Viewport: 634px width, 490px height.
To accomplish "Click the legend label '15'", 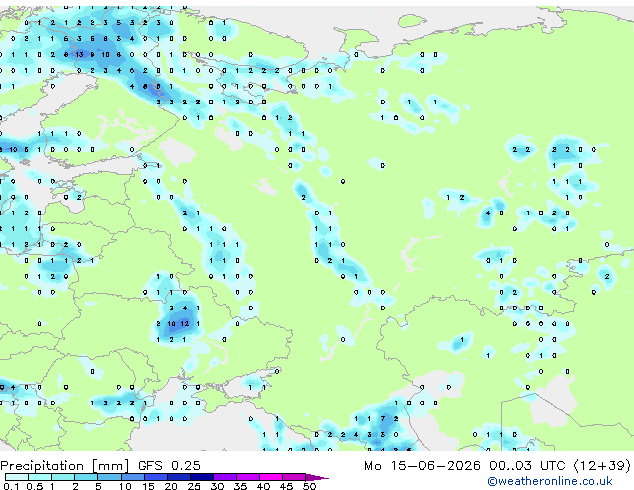I will click(148, 486).
